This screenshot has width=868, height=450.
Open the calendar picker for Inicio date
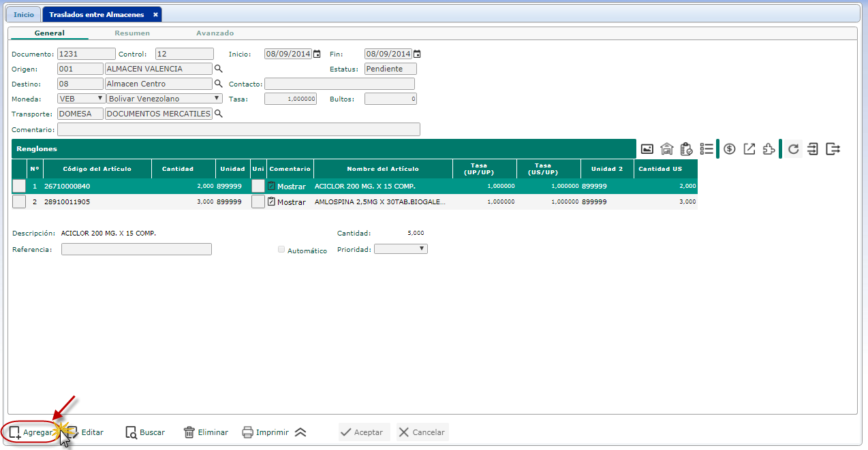tap(317, 54)
